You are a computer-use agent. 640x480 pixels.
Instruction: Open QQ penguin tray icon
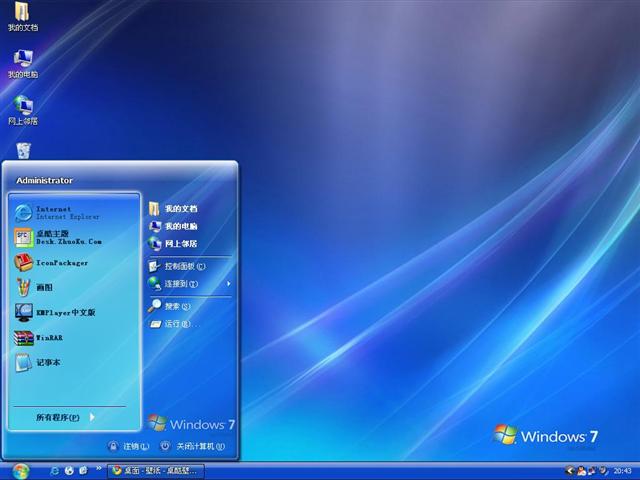581,471
